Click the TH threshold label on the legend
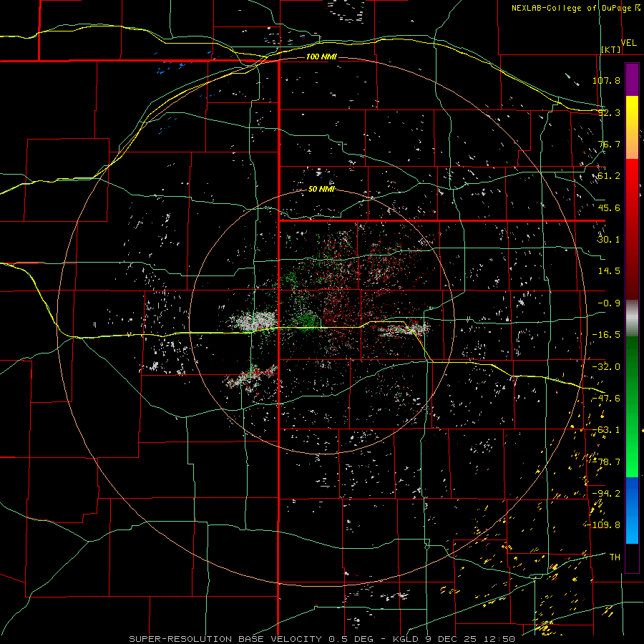 pyautogui.click(x=615, y=557)
